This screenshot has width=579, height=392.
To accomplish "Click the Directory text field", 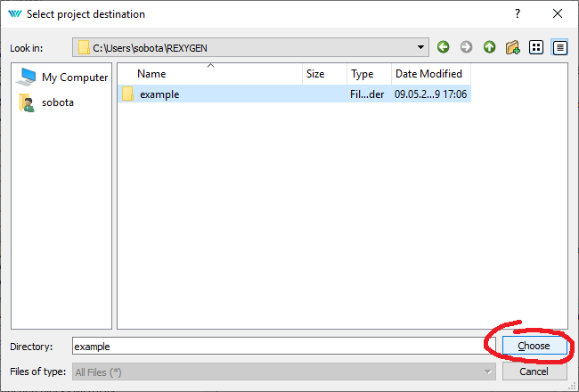I will 283,347.
